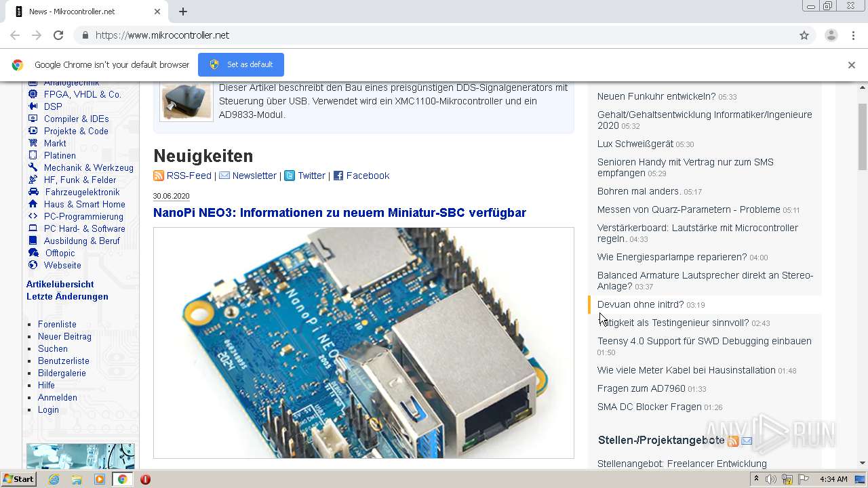Click the Platinen forum icon
The width and height of the screenshot is (868, 488).
coord(33,155)
